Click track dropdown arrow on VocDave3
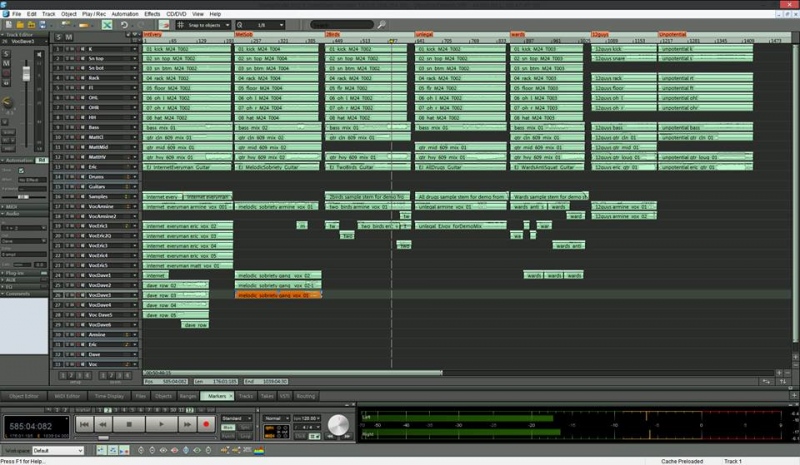 [135, 295]
